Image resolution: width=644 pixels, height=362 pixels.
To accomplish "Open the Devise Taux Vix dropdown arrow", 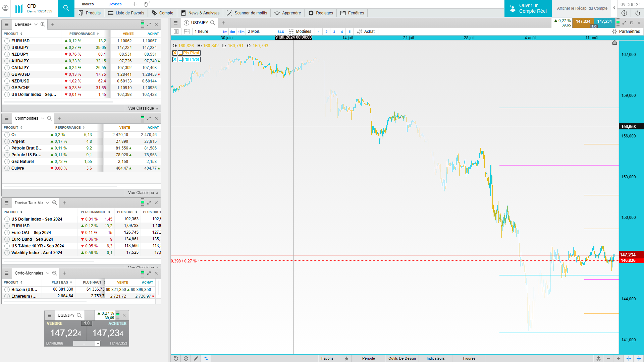I will tap(48, 203).
